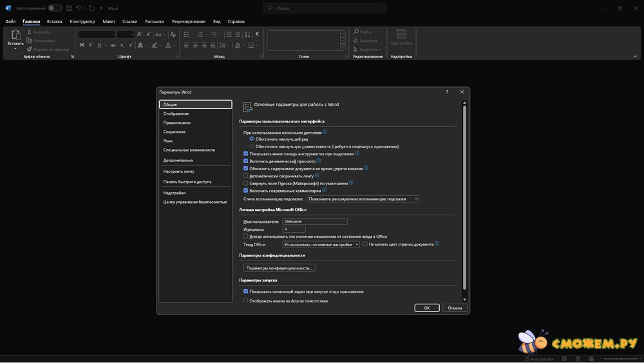Open the Стиль всплывающих подсказок dropdown
This screenshot has width=644, height=363.
tap(363, 199)
